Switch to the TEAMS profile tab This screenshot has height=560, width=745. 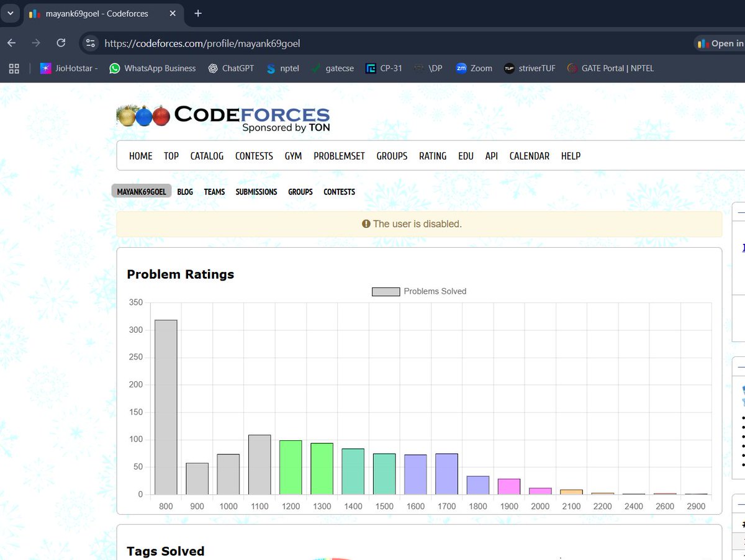[x=214, y=192]
